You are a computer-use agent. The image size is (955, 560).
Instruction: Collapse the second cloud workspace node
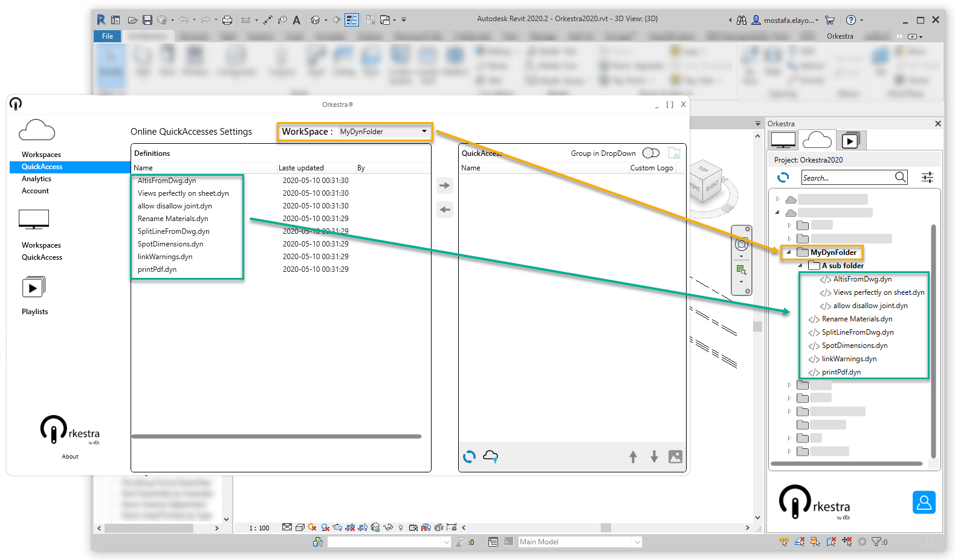(x=777, y=212)
